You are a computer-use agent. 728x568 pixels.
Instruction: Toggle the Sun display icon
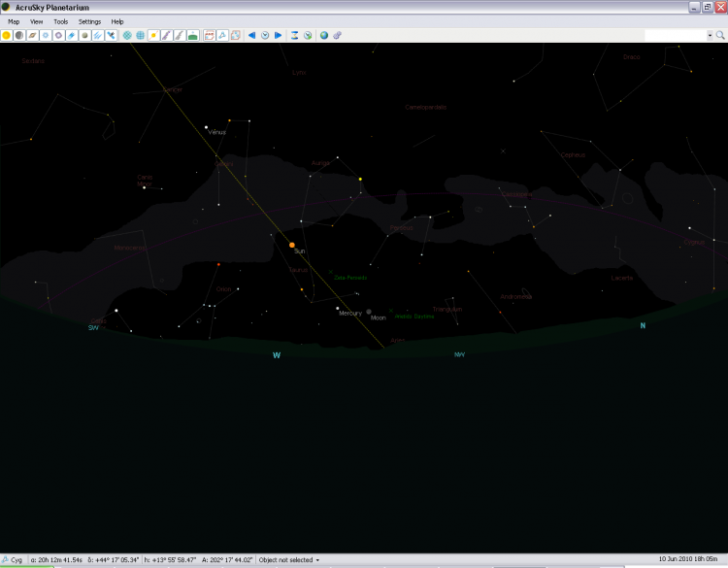coord(7,35)
